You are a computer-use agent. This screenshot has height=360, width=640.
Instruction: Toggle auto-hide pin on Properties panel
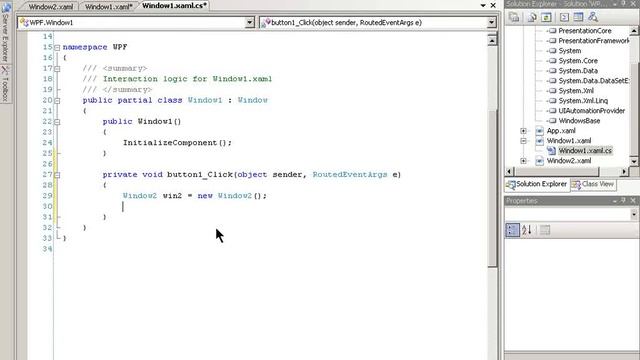coord(623,201)
